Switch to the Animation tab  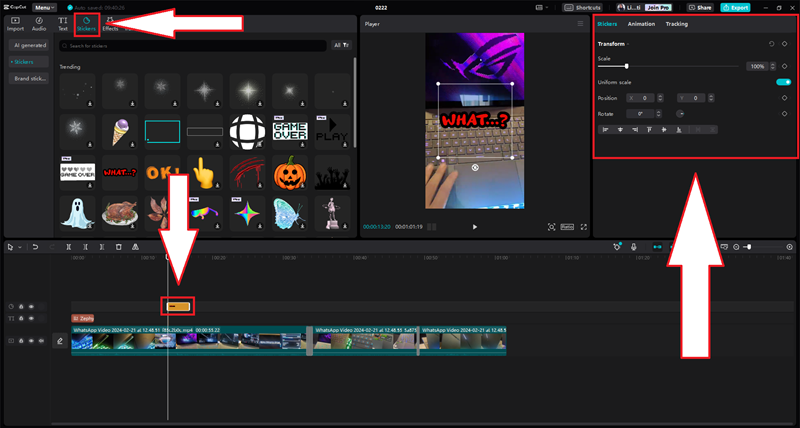click(x=641, y=23)
